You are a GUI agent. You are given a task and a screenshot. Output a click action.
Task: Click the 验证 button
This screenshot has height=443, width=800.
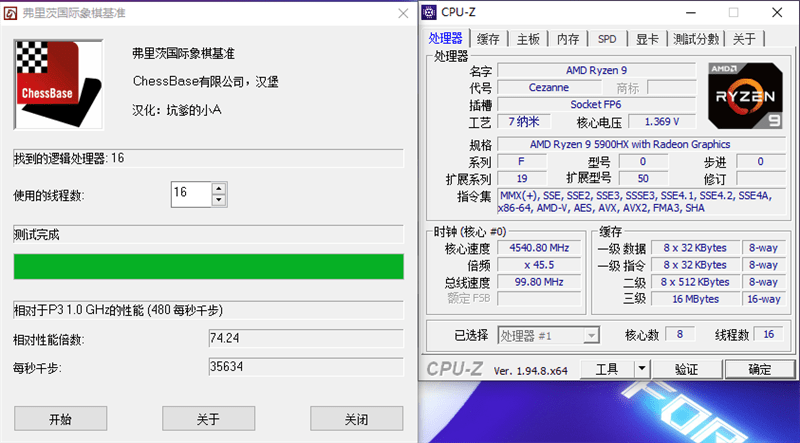click(x=687, y=369)
